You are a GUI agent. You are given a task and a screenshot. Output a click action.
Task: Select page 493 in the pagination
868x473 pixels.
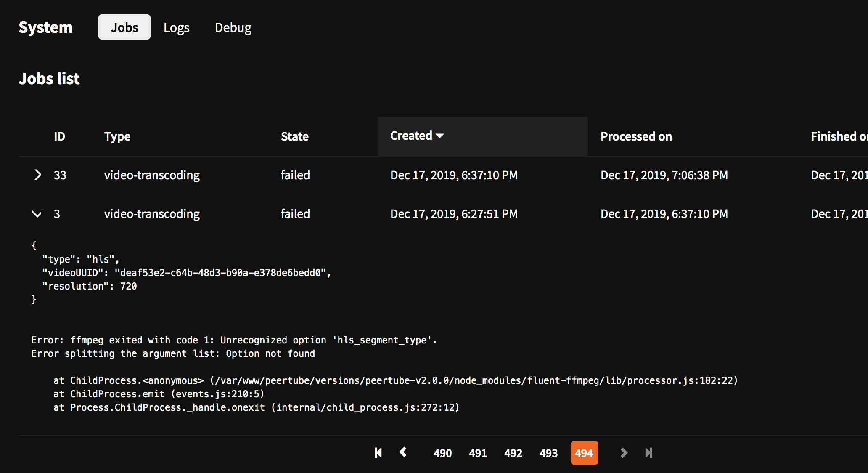point(548,453)
